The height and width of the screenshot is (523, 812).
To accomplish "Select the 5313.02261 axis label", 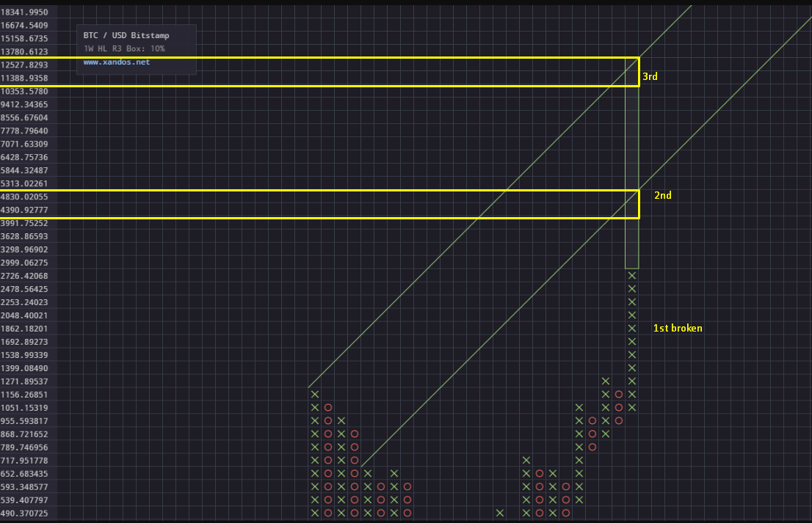I will click(24, 183).
